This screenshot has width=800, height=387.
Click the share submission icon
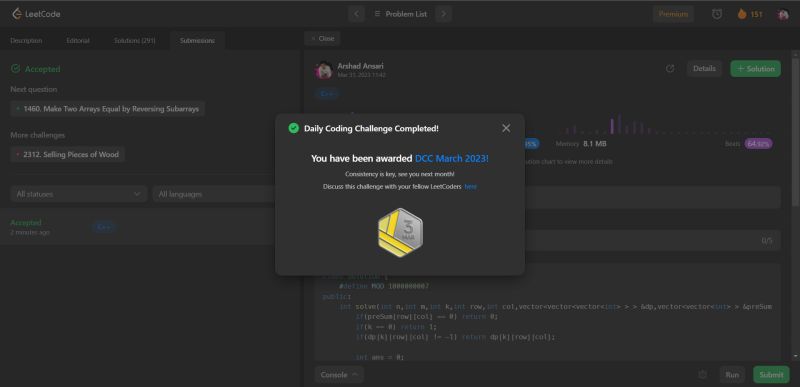[670, 69]
